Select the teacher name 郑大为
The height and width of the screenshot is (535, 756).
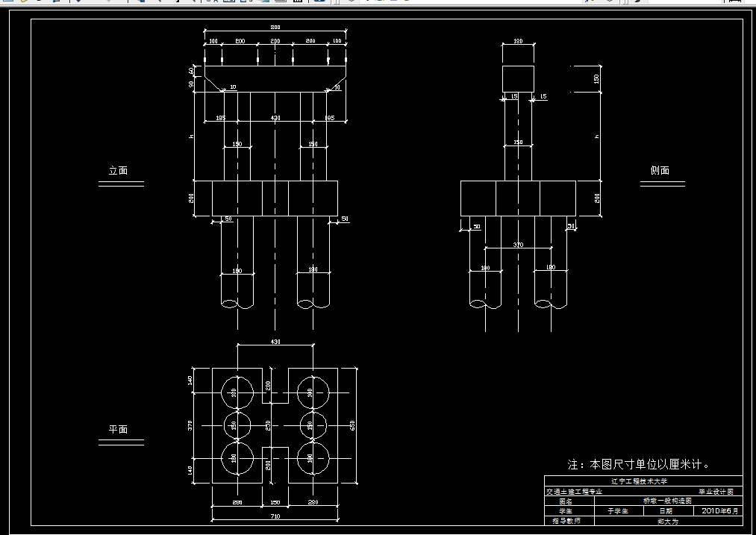(x=668, y=522)
